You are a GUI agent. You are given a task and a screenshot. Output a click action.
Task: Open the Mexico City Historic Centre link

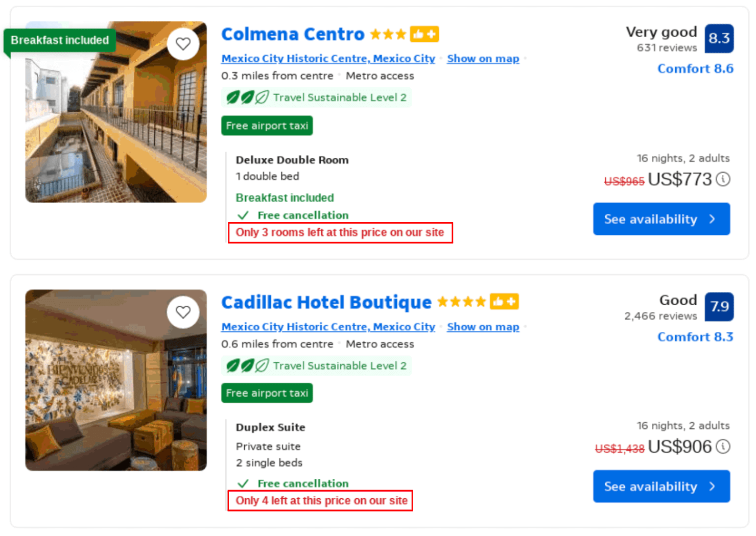[328, 58]
